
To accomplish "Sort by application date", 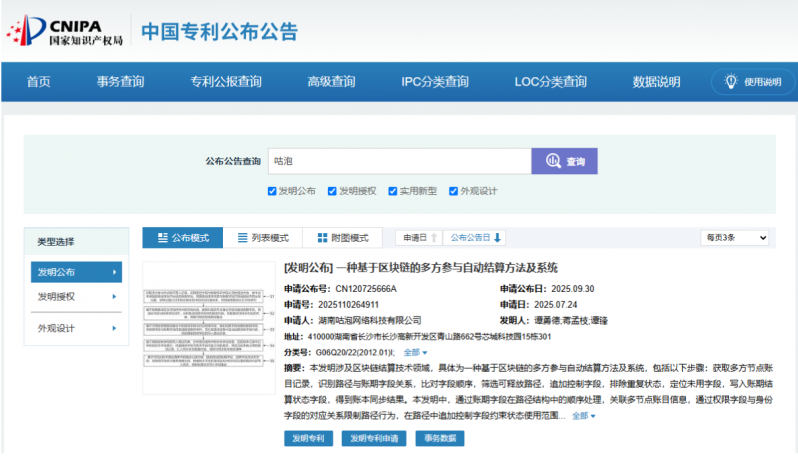I will 417,237.
